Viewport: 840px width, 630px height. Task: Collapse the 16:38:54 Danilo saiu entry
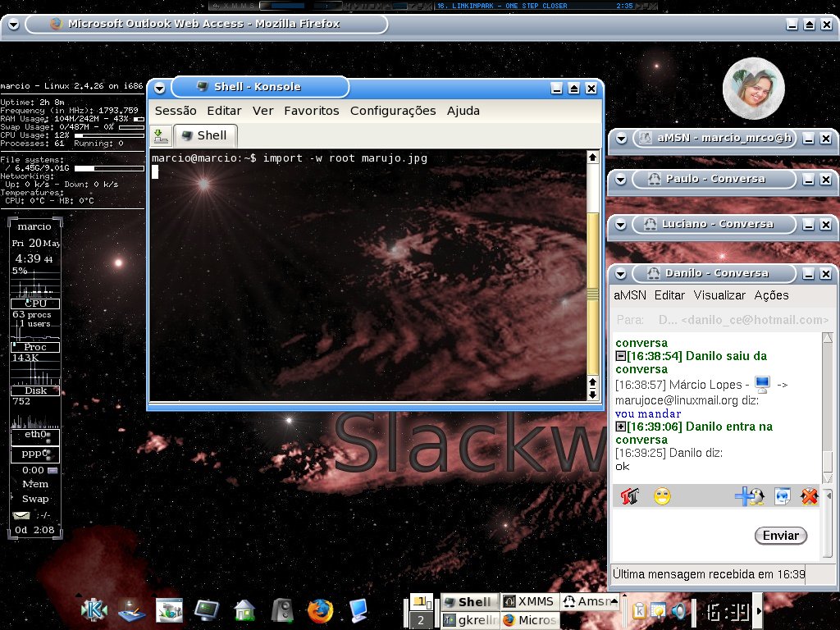pyautogui.click(x=620, y=356)
